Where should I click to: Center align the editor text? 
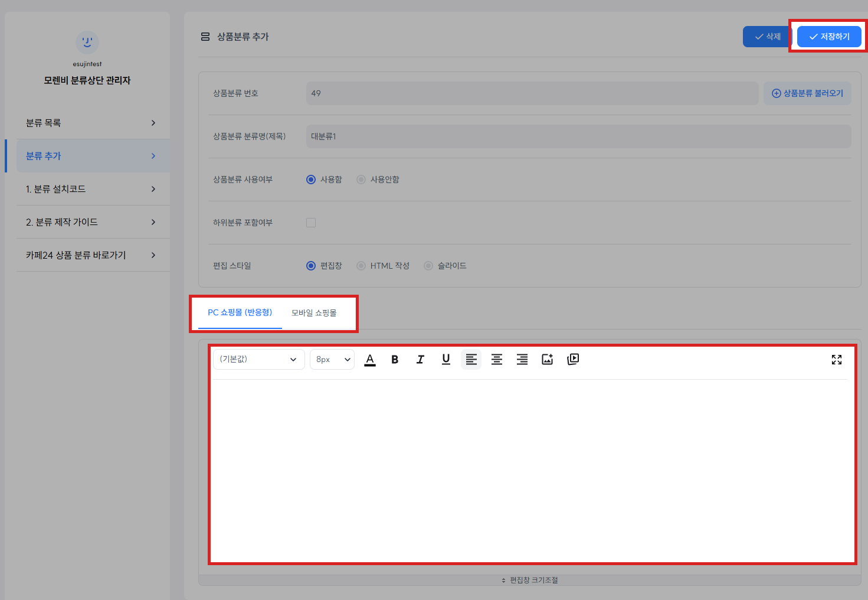point(497,360)
